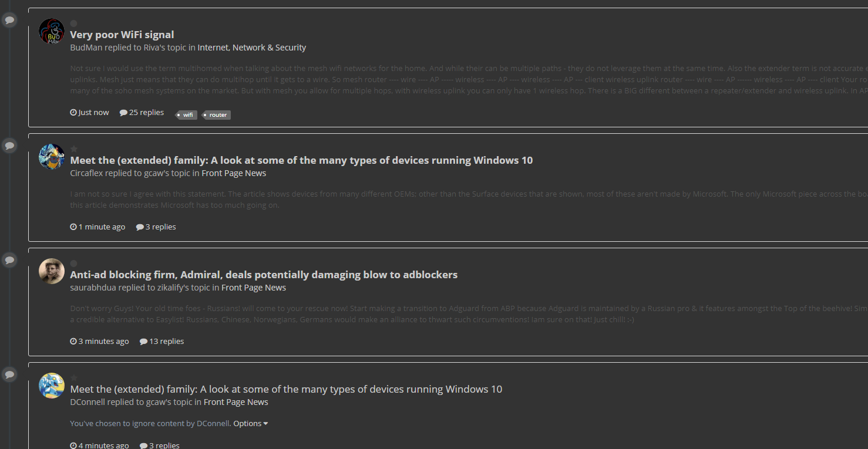Select the wifi tag

(x=187, y=114)
